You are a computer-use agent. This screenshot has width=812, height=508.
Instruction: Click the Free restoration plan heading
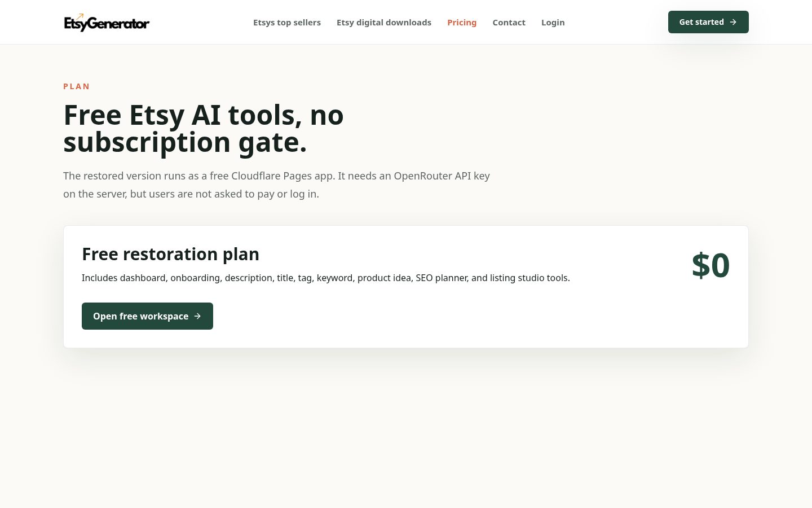(170, 254)
